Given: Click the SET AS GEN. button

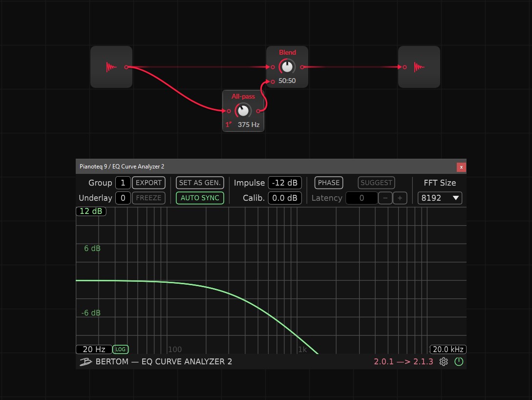Looking at the screenshot, I should pyautogui.click(x=200, y=183).
